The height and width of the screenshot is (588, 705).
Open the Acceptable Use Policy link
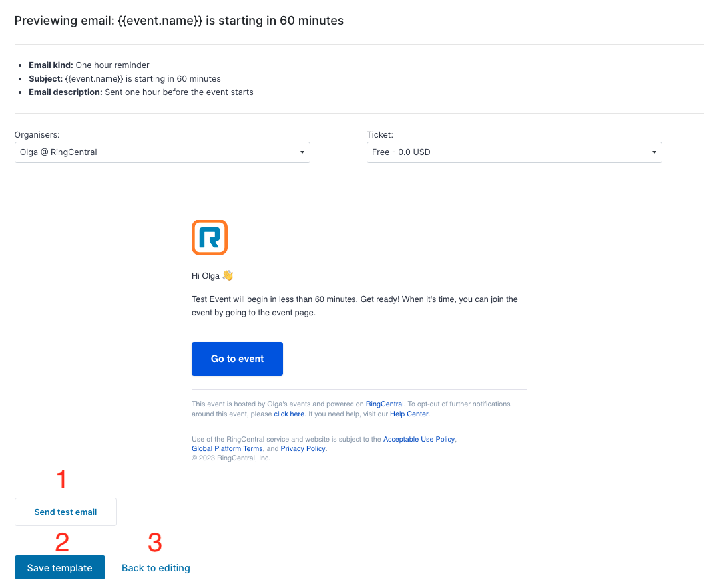click(419, 439)
